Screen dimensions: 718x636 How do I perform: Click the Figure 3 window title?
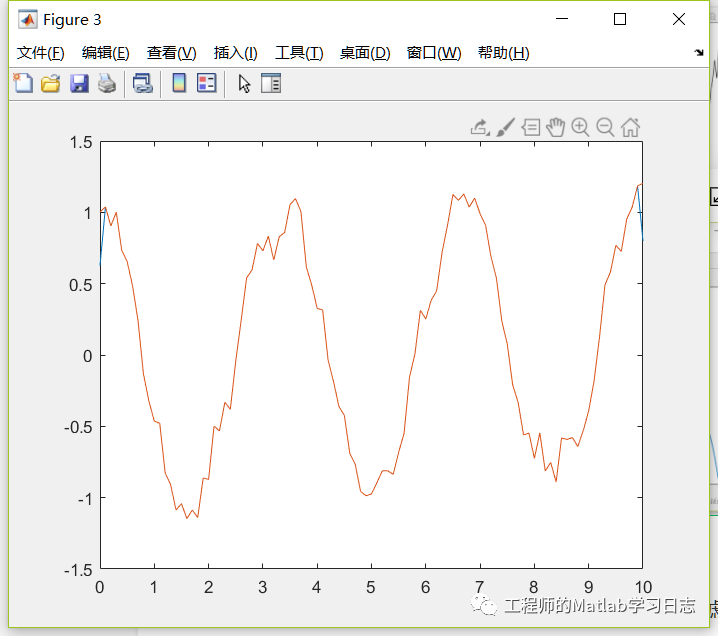tap(72, 20)
